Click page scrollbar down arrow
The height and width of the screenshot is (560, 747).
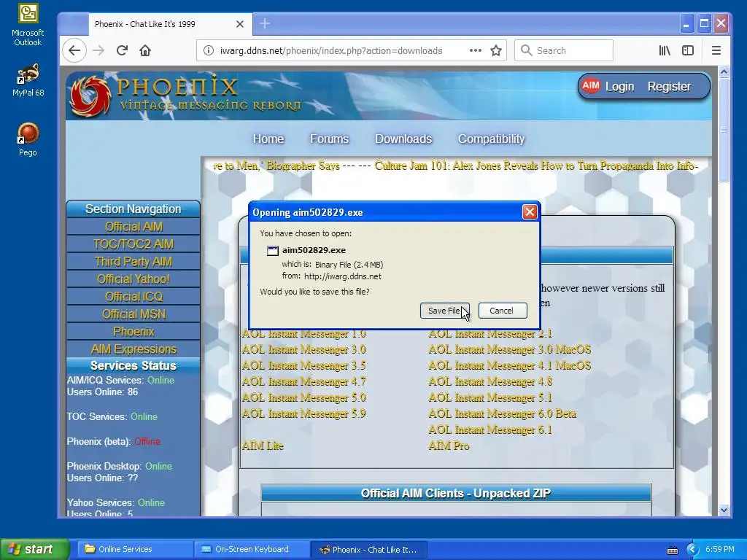coord(724,510)
